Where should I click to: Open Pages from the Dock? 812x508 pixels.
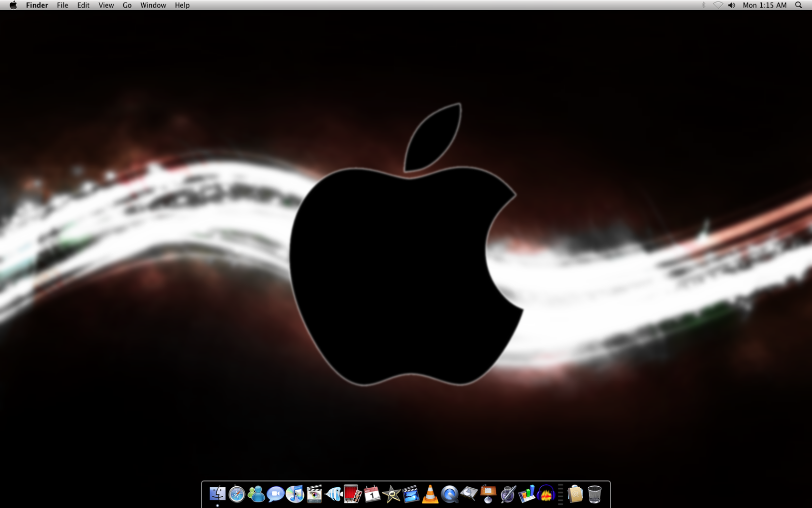coord(507,494)
